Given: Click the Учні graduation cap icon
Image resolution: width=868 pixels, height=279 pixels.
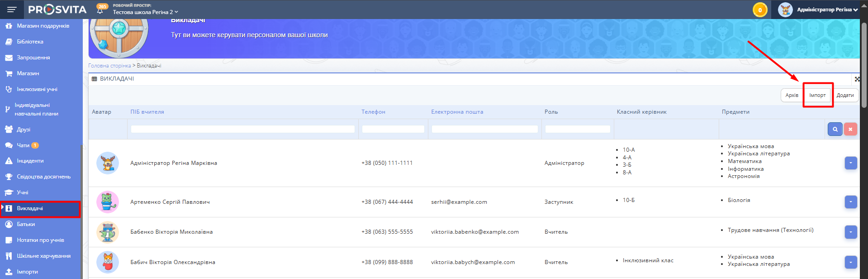Looking at the screenshot, I should [x=9, y=192].
